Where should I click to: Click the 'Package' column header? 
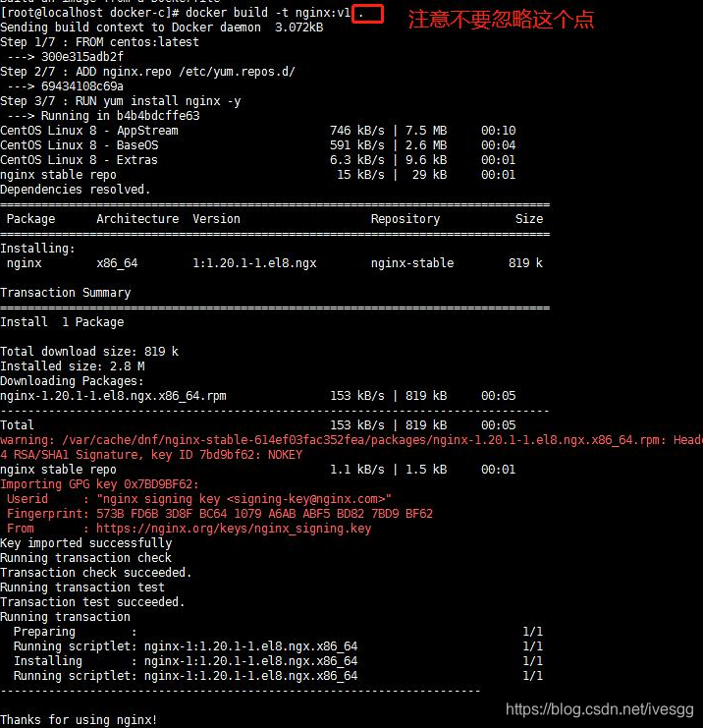(x=30, y=219)
